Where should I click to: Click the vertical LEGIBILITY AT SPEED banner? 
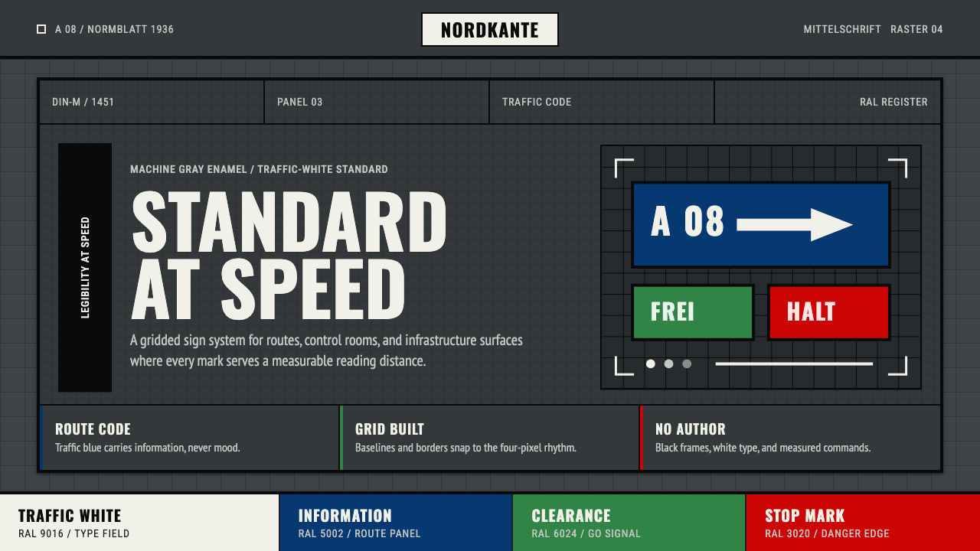pos(85,268)
